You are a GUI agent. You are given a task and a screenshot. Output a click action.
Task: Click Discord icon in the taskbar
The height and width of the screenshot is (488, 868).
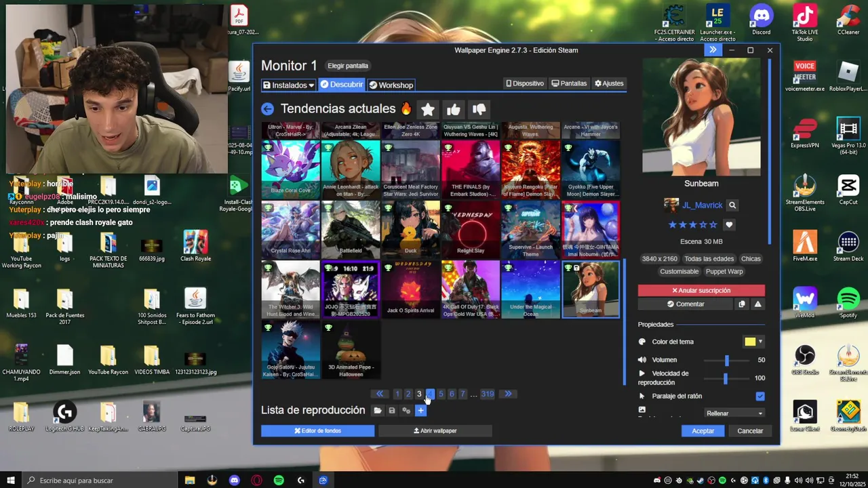point(235,481)
